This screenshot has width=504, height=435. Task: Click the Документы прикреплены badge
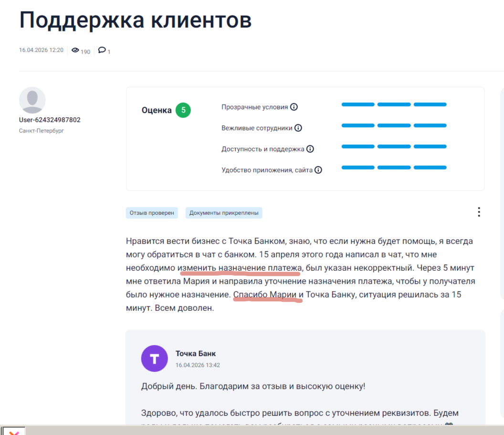pos(224,213)
